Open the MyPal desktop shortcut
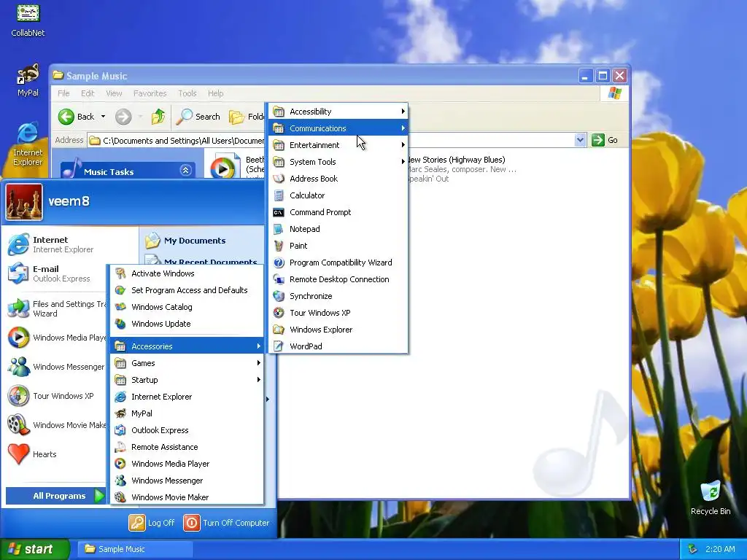 (x=28, y=80)
